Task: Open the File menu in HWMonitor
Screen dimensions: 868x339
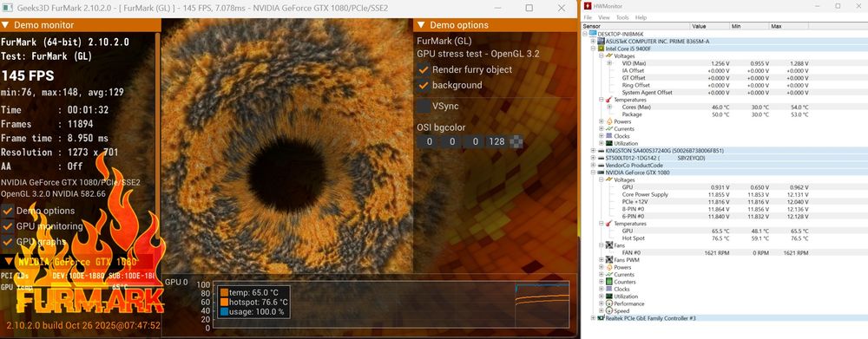Action: pyautogui.click(x=588, y=17)
